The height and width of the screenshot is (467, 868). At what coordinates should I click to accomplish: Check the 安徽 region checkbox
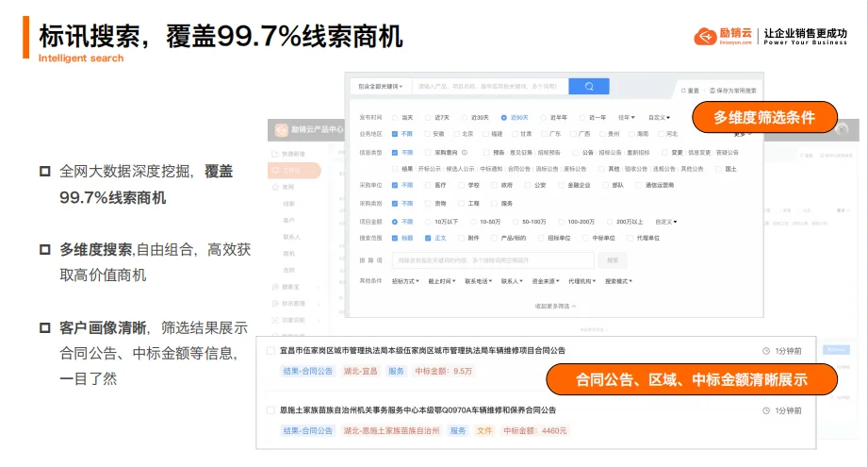pyautogui.click(x=427, y=134)
